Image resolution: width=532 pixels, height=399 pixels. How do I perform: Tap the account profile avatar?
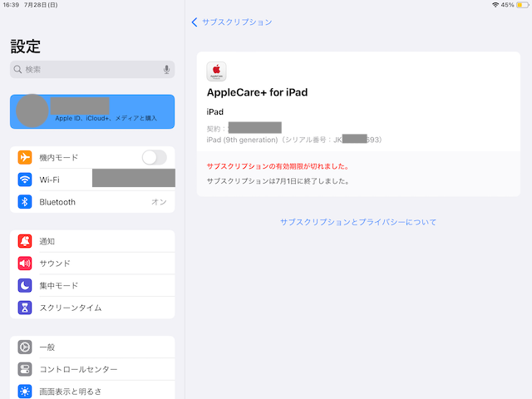tap(32, 111)
